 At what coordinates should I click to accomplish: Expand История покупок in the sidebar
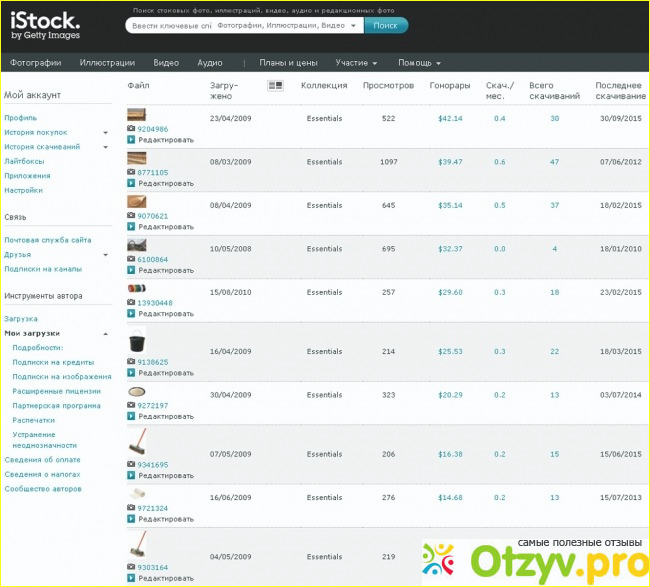105,132
